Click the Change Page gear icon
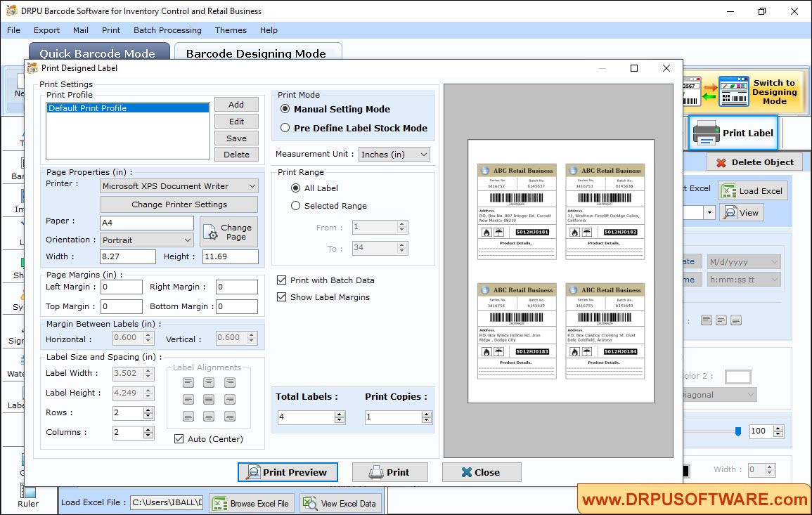 211,233
